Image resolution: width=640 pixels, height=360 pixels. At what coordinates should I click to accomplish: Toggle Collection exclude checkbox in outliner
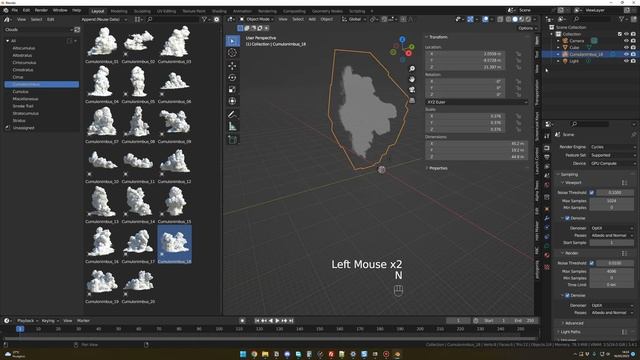(620, 34)
